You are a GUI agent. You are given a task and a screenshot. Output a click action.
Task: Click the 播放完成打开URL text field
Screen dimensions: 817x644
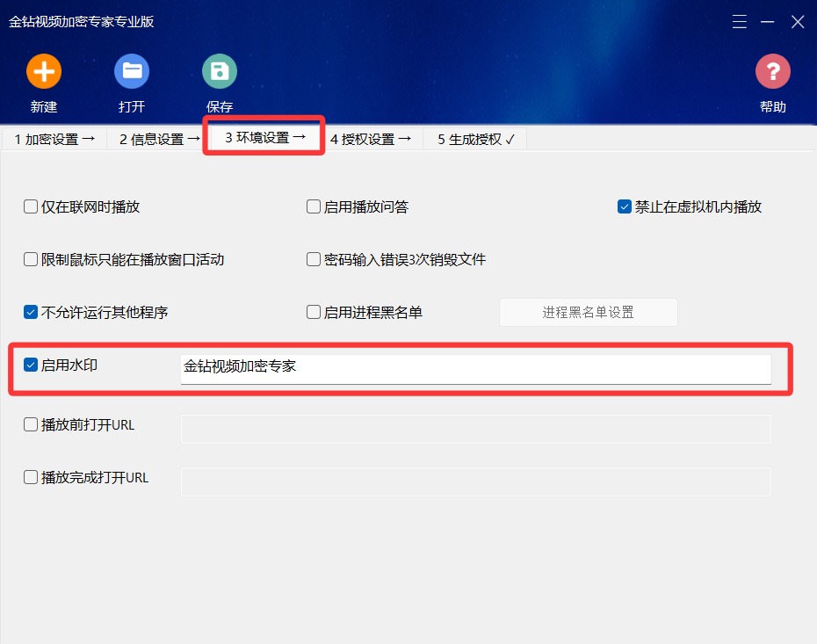[476, 481]
